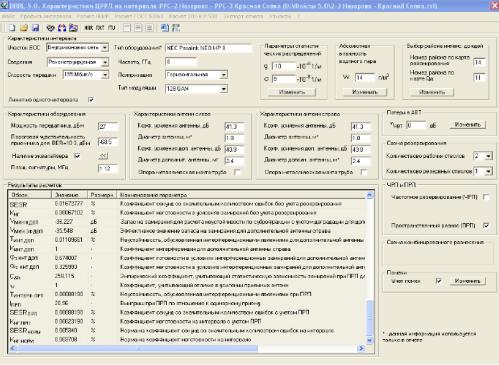Click Изменить under statistical distribution parameters
The image size is (499, 365).
pyautogui.click(x=292, y=92)
